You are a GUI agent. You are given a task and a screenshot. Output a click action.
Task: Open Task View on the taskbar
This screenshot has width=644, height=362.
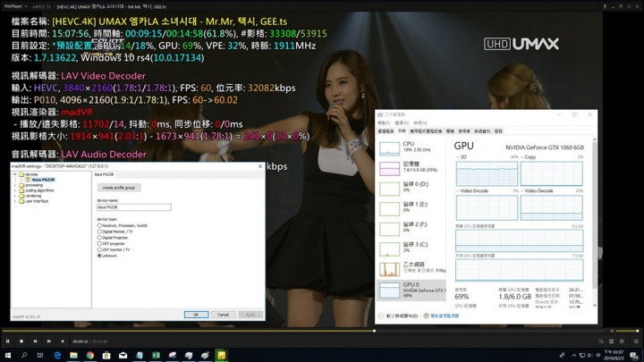coord(40,355)
